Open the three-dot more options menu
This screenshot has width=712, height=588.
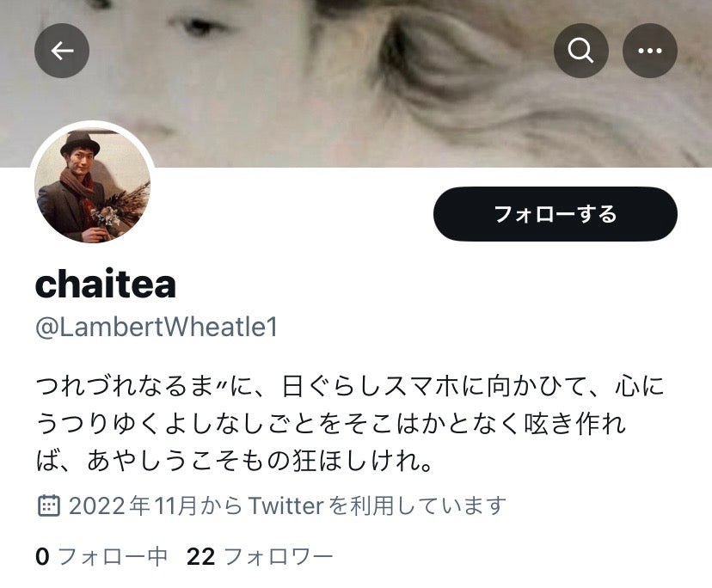tap(650, 51)
